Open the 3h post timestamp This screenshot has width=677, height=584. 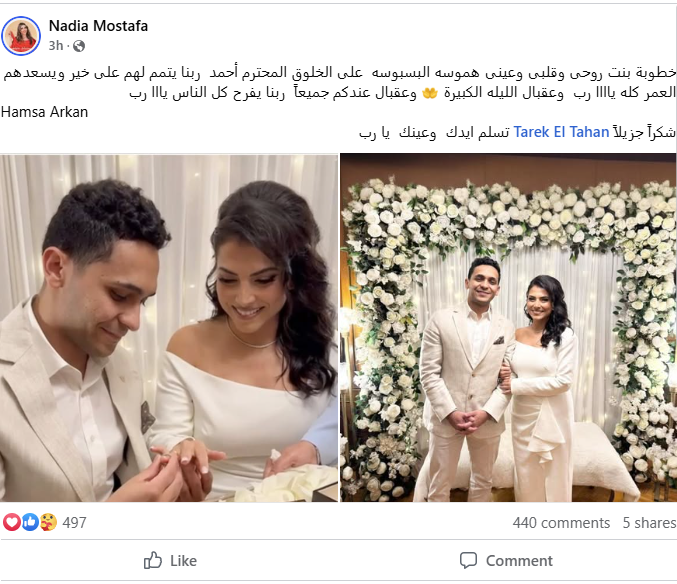pos(56,46)
